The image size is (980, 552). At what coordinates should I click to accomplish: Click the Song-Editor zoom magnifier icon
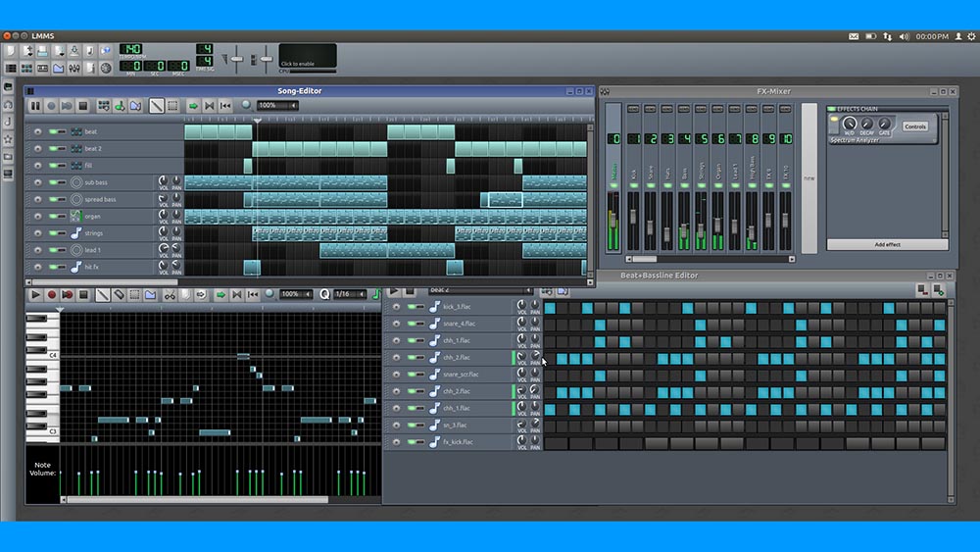pyautogui.click(x=246, y=105)
